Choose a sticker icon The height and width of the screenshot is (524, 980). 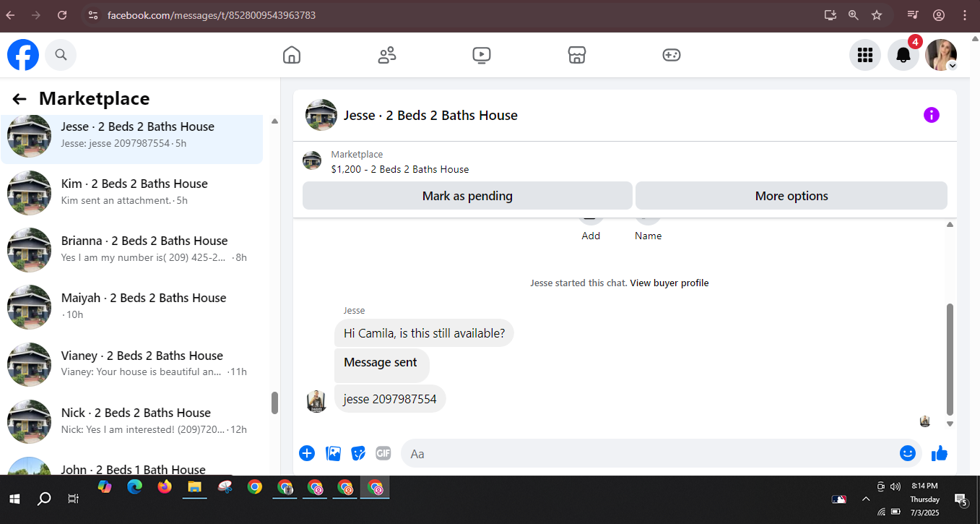click(x=358, y=453)
